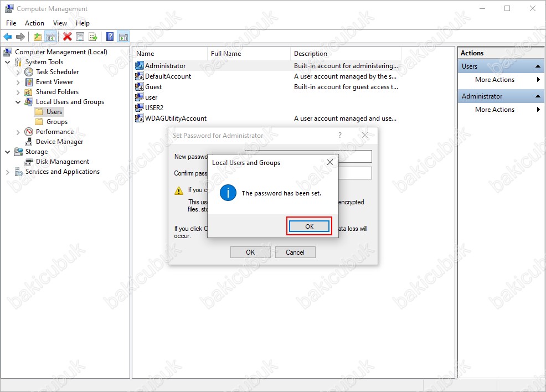Expand the Event Viewer tree node
Image resolution: width=546 pixels, height=392 pixels.
click(18, 82)
